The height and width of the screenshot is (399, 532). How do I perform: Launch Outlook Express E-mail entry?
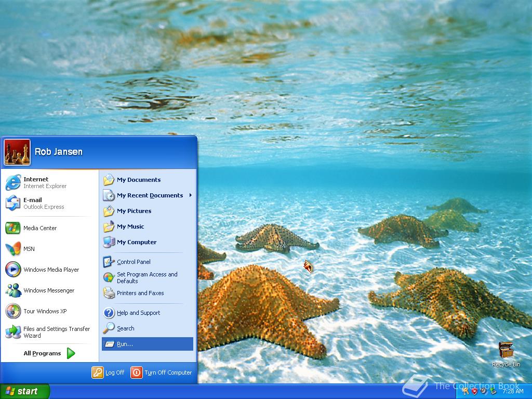coord(49,203)
